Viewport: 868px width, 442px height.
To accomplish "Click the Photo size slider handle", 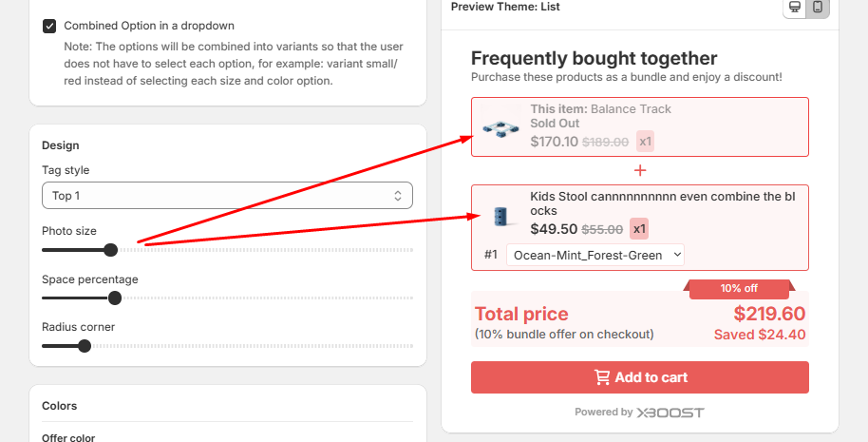I will [110, 250].
